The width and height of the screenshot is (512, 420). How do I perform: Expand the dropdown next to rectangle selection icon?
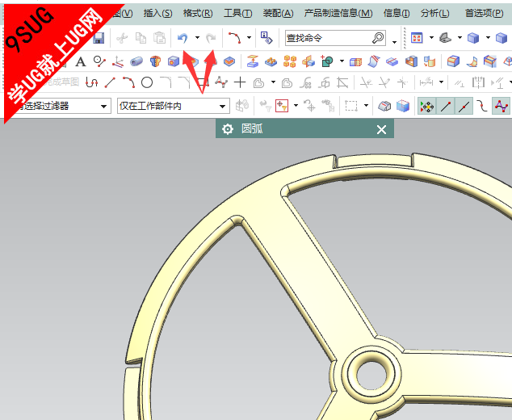tap(366, 106)
